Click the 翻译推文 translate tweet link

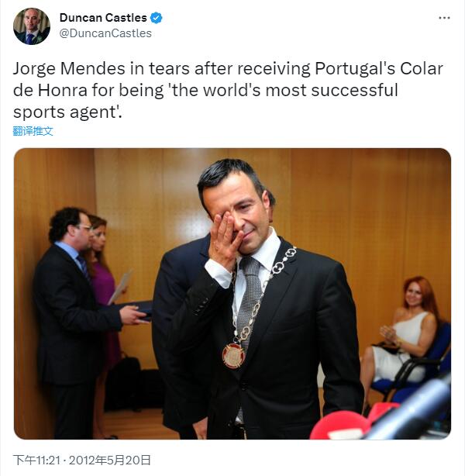click(x=33, y=131)
